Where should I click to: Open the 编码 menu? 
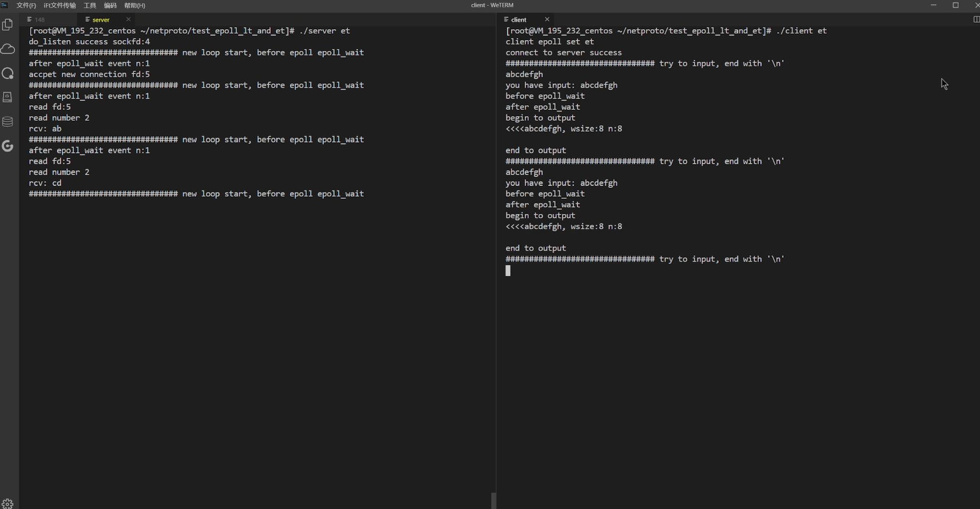click(110, 5)
